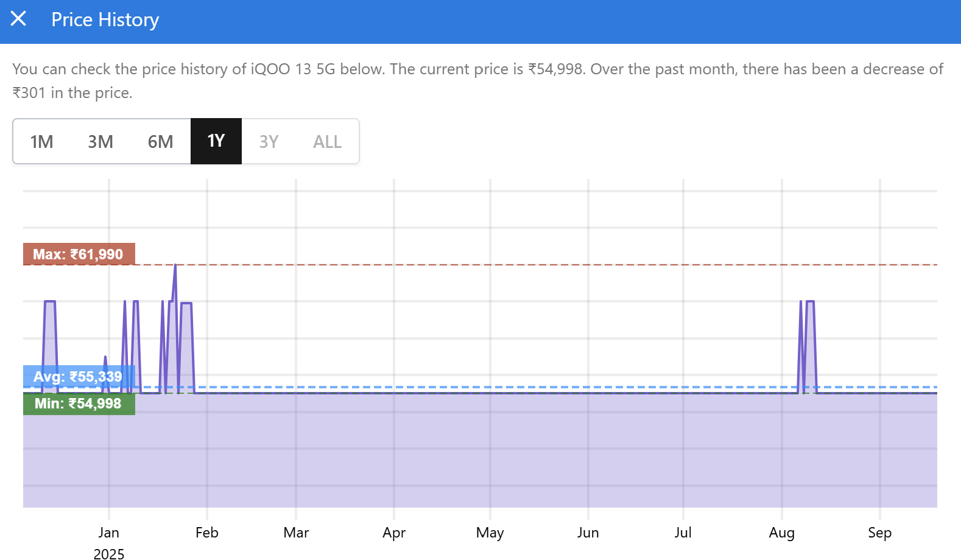Click the Apr axis label
Image resolution: width=961 pixels, height=560 pixels.
(394, 533)
